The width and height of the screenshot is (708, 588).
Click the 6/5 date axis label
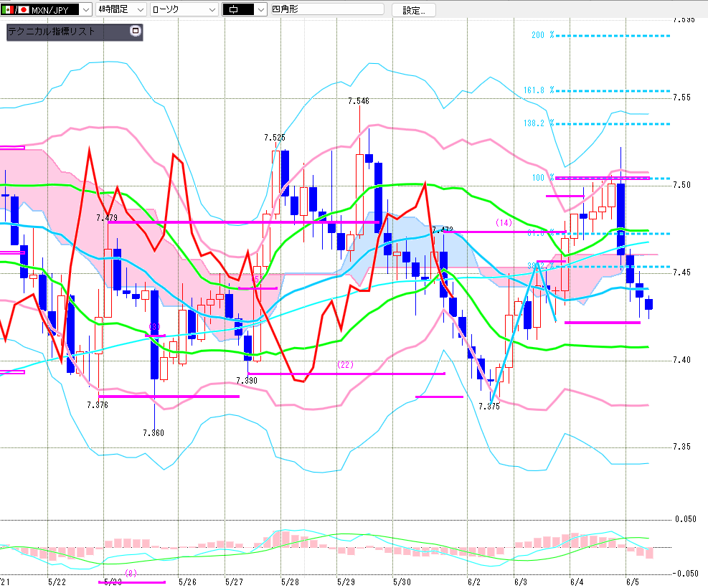click(x=633, y=582)
